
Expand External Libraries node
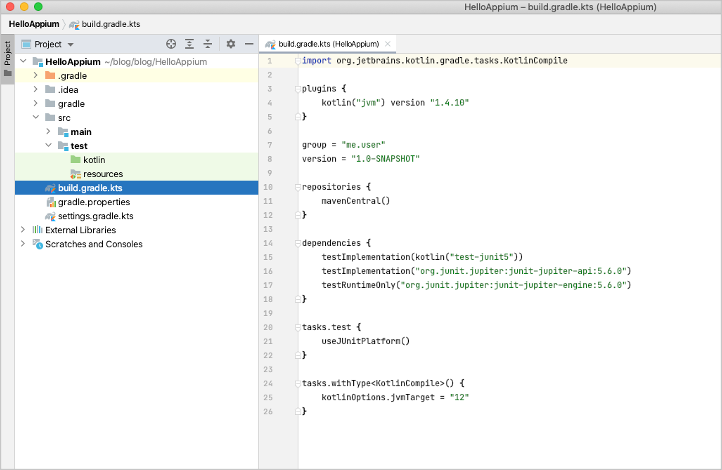pos(23,230)
